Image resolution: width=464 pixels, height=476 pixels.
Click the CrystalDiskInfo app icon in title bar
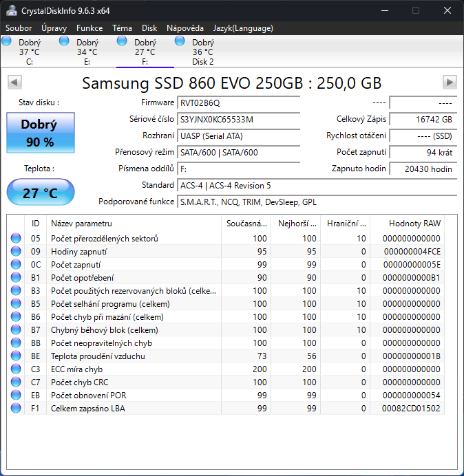pyautogui.click(x=12, y=10)
